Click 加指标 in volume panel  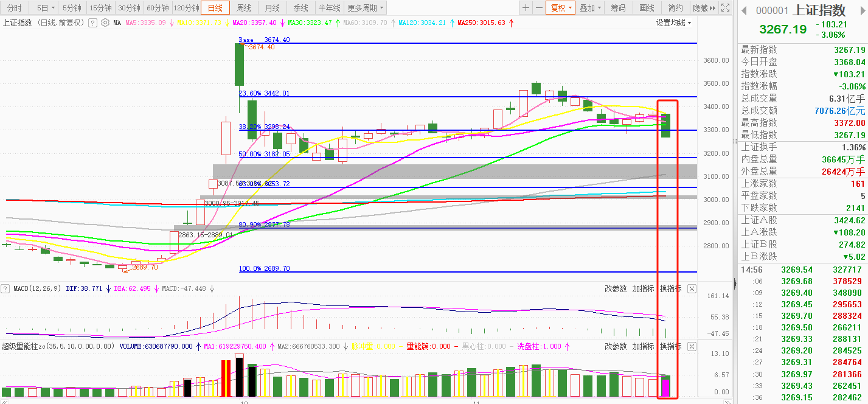coord(643,346)
